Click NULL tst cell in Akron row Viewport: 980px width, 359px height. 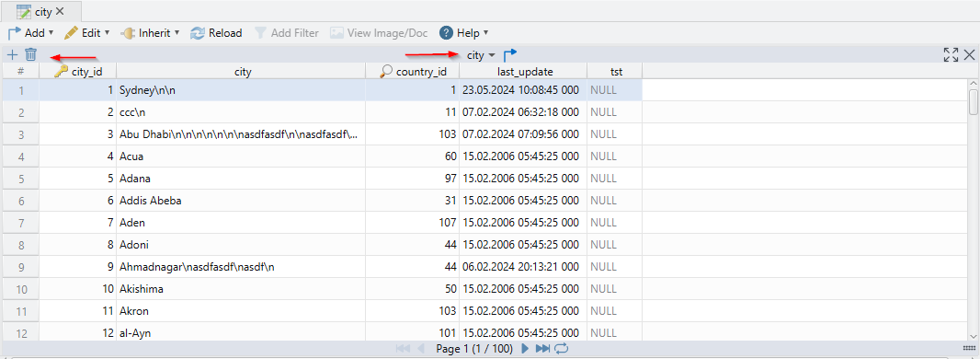click(615, 311)
